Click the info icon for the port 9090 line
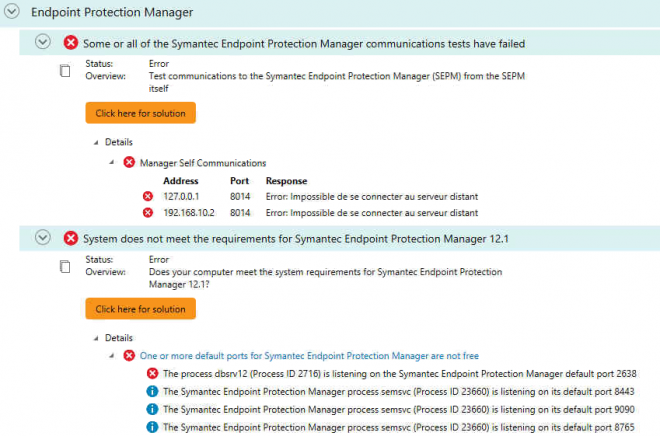This screenshot has height=436, width=660. pos(152,409)
